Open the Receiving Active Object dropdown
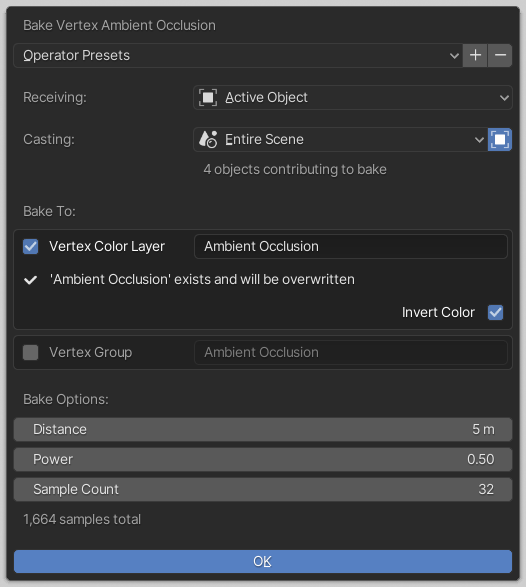 click(353, 98)
